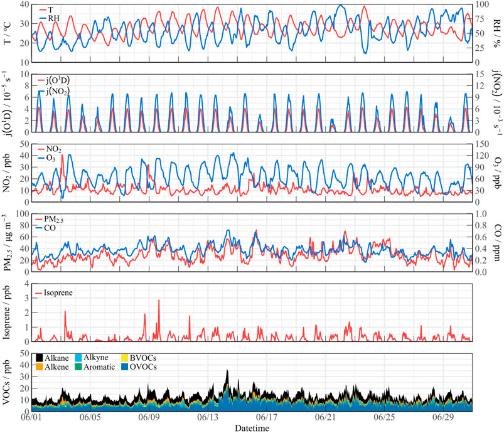
Task: Click the light blue Alkyne legend swatch
Action: coord(78,358)
